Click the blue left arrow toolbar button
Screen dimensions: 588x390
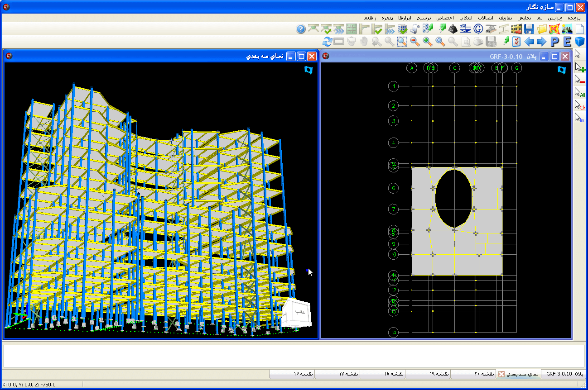tap(529, 42)
